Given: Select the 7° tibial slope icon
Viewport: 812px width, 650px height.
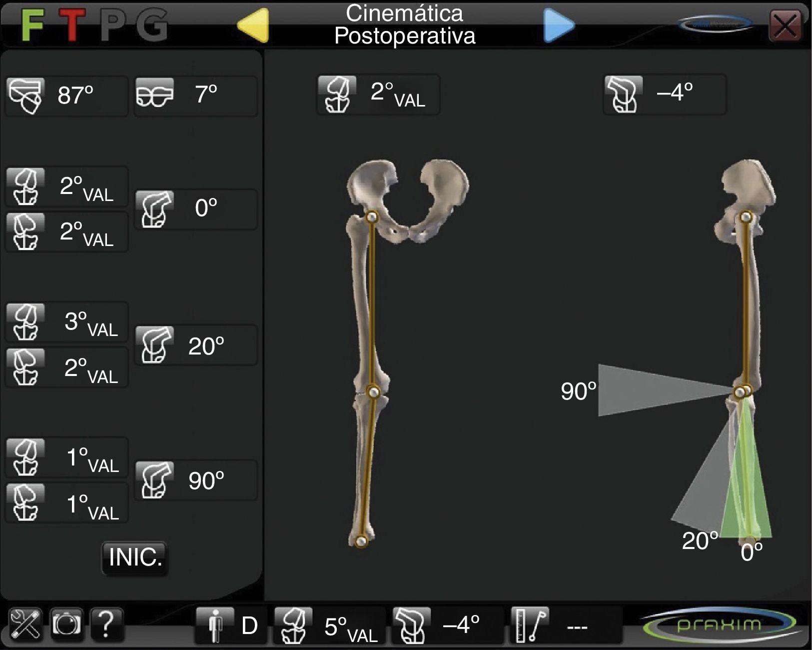Looking at the screenshot, I should [x=154, y=93].
